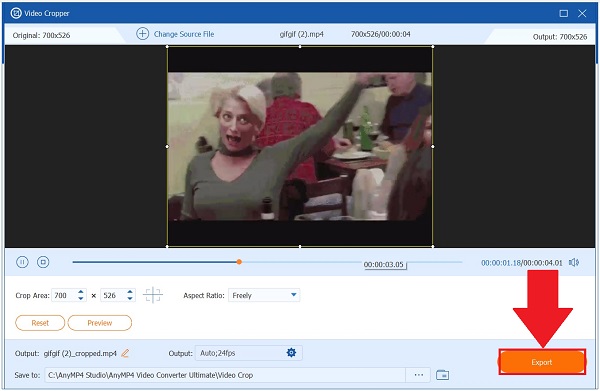Click the left-middle crop handle
The image size is (600, 391).
pyautogui.click(x=167, y=146)
